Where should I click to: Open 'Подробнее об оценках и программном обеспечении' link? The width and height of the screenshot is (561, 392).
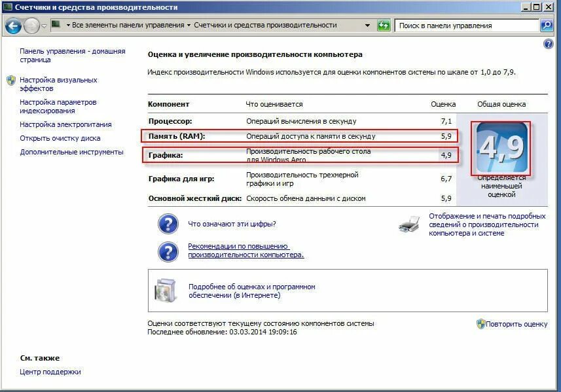pyautogui.click(x=251, y=291)
